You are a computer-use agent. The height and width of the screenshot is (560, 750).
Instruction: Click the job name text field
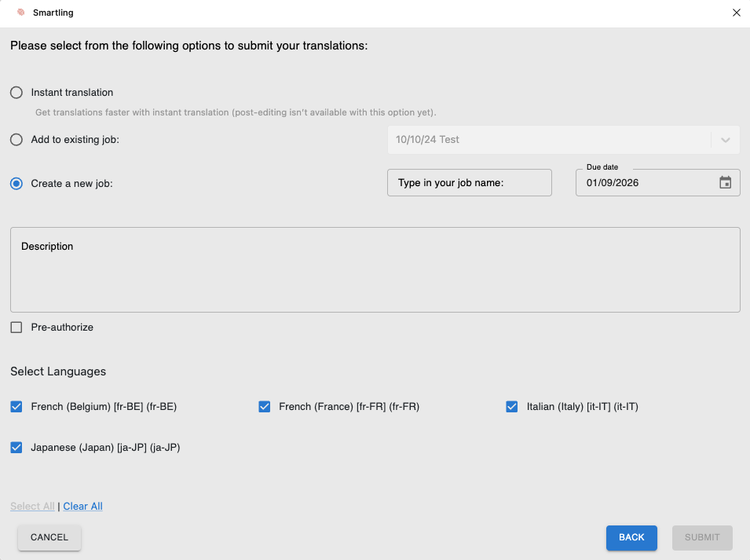(x=469, y=183)
